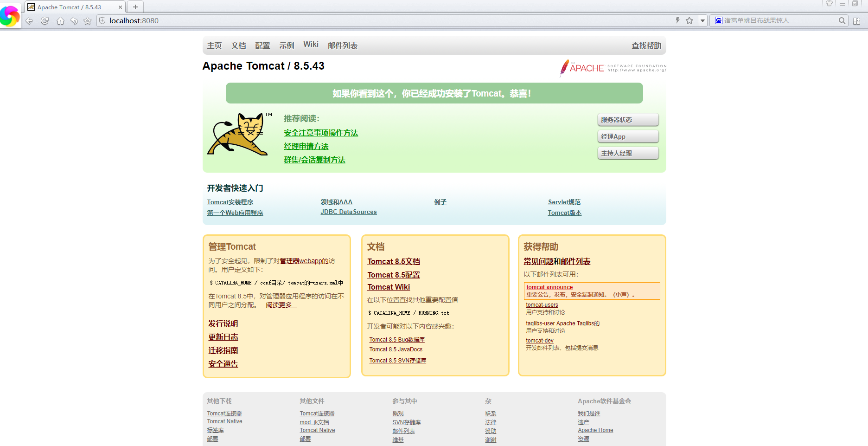This screenshot has width=868, height=446.
Task: Open the mod_jk文档 footer link
Action: [x=314, y=423]
